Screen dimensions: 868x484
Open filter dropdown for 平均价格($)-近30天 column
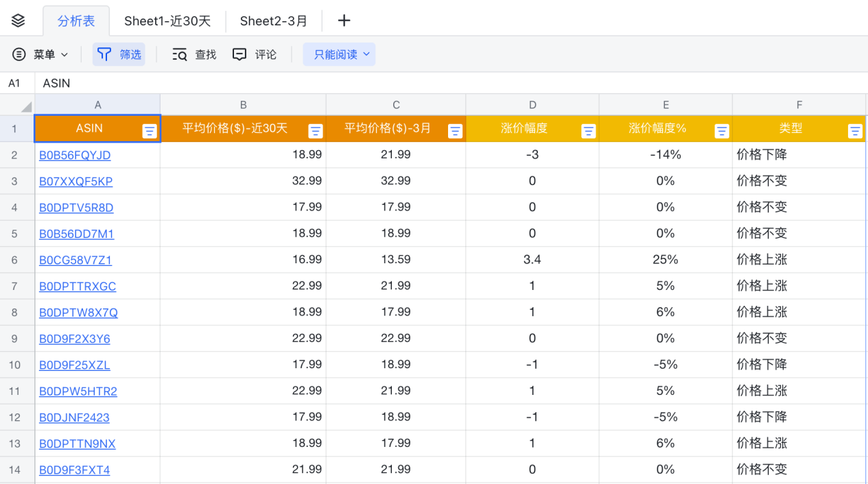[316, 132]
